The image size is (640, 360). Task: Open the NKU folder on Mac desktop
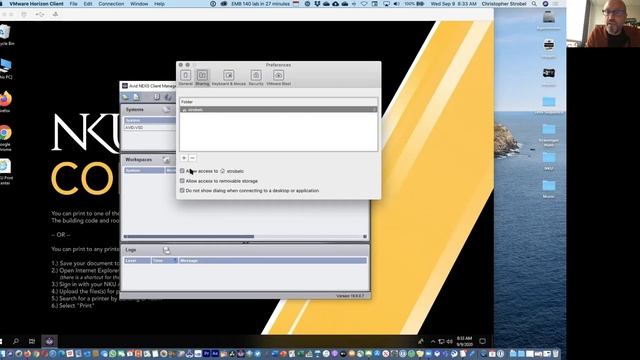[x=549, y=160]
